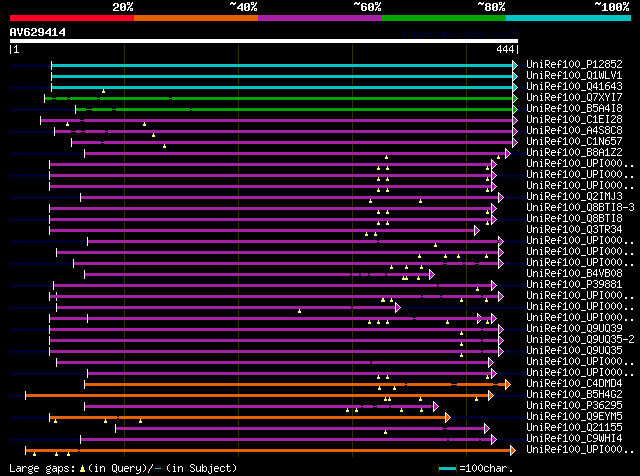
Task: Click the orange segment of the identity color scale
Action: [196, 18]
